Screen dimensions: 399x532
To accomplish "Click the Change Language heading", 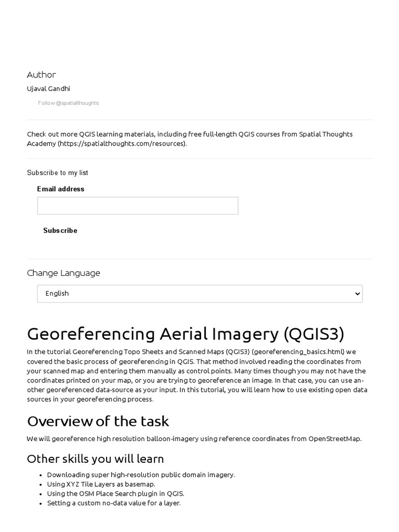I will pos(63,273).
